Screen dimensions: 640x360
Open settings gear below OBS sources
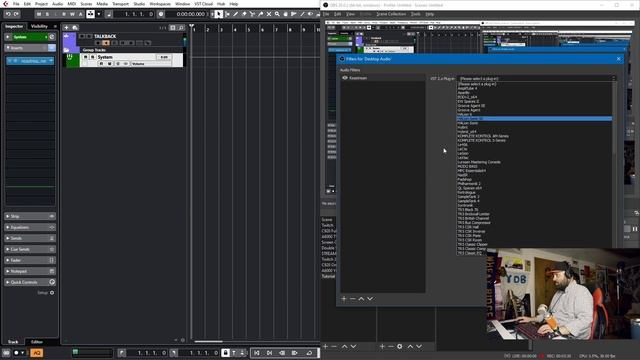pos(400,347)
